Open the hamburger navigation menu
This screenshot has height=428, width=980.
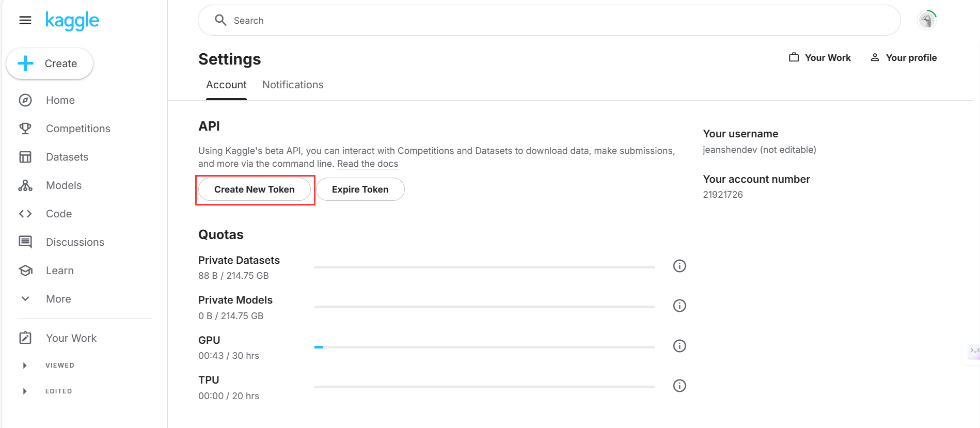[x=25, y=20]
